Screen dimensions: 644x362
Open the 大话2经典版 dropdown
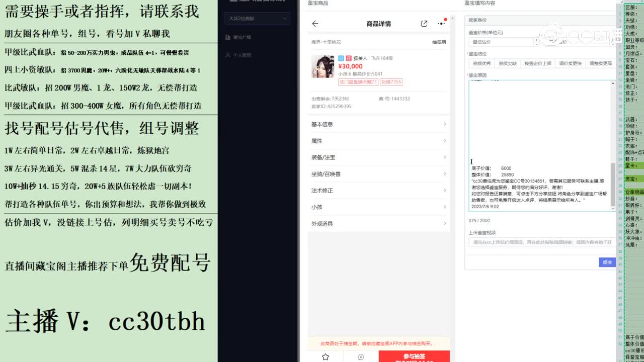pos(257,18)
